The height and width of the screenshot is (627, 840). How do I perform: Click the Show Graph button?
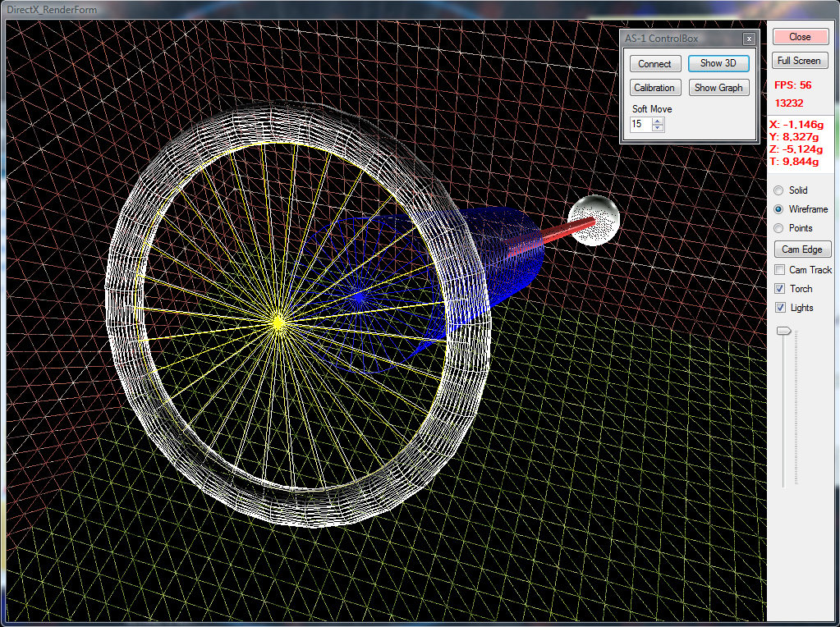[x=718, y=88]
